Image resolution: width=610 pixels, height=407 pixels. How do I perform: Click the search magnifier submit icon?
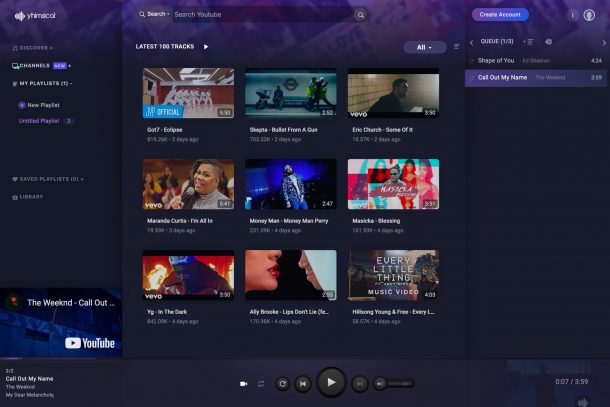(x=361, y=15)
